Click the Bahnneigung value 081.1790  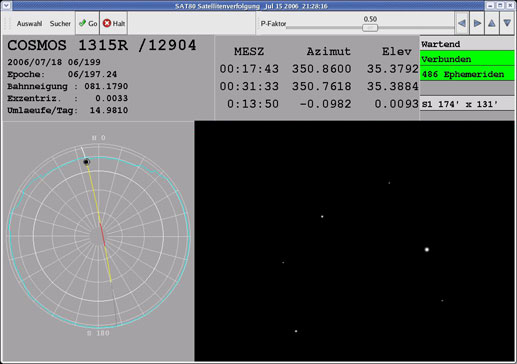(106, 86)
